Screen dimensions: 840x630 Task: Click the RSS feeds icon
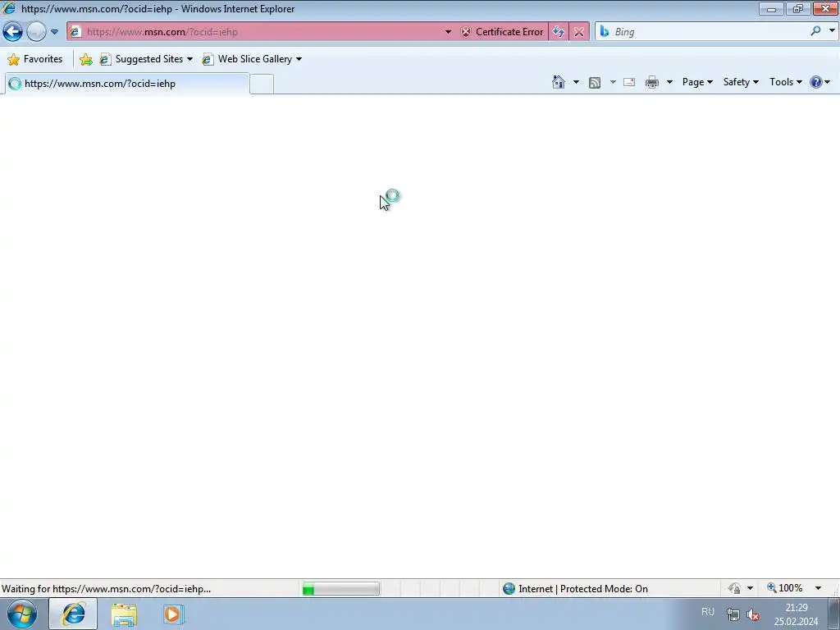tap(594, 83)
